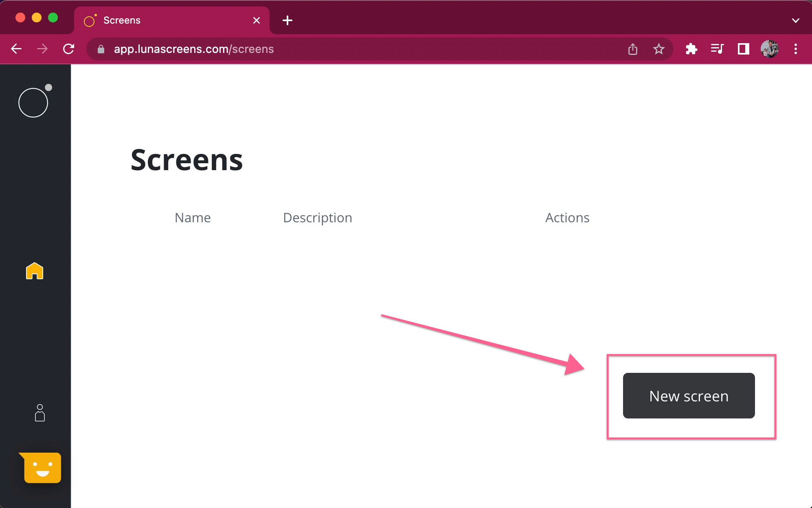Viewport: 812px width, 508px height.
Task: Close the Screens tab
Action: click(x=257, y=20)
